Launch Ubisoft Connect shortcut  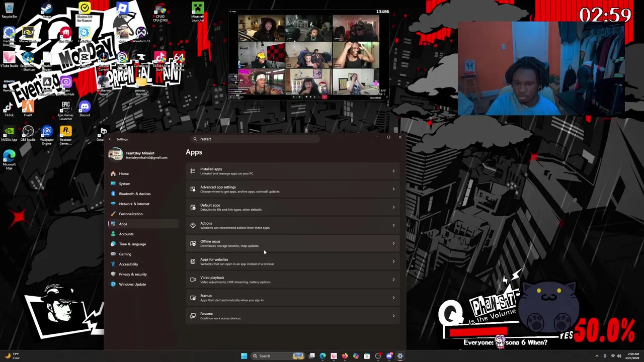coord(122,60)
